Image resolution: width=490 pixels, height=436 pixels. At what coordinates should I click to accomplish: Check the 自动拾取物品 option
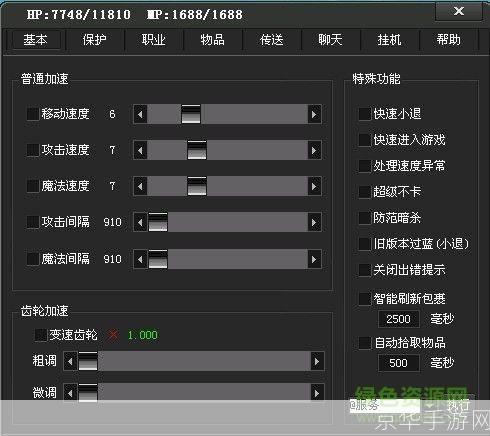(365, 343)
